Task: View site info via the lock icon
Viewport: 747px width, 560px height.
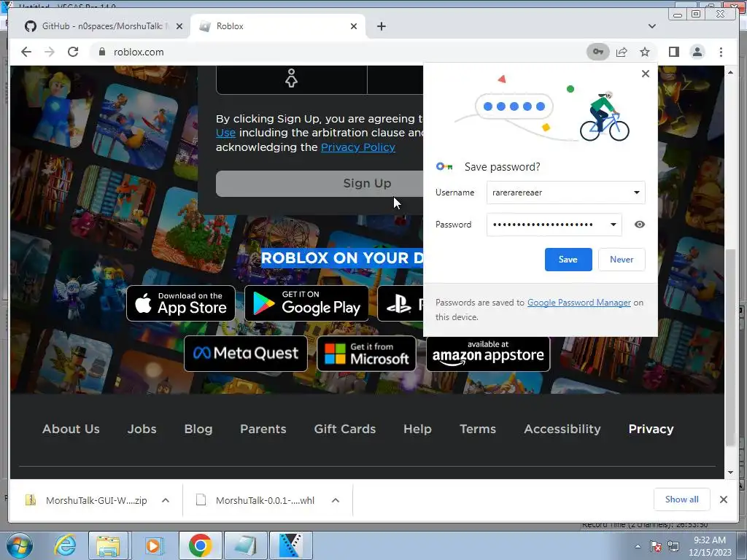Action: coord(101,52)
